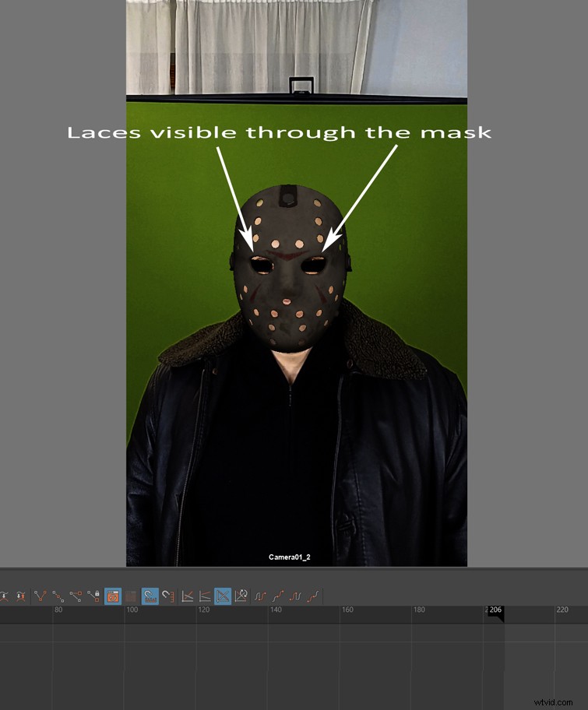The height and width of the screenshot is (710, 588).
Task: Select the Break Tangents tool
Action: pyautogui.click(x=40, y=597)
